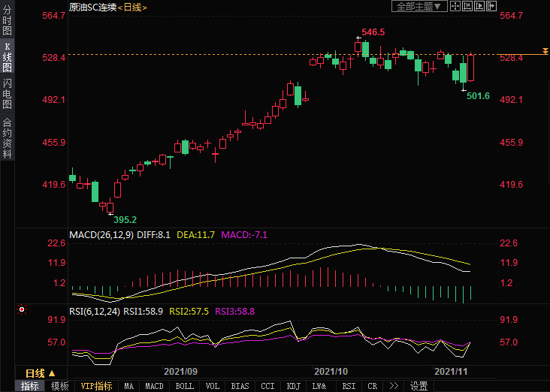550x392 pixels.
Task: Click the >> more indicators arrow
Action: [393, 386]
